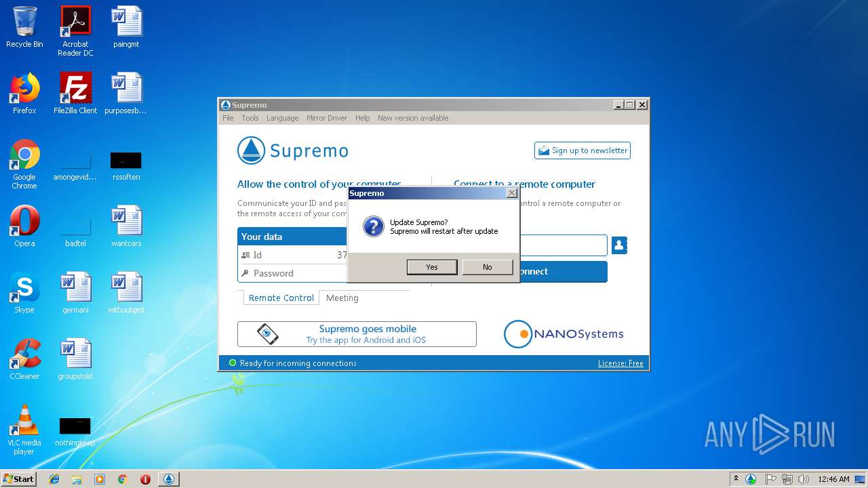Launch Google Chrome from desktop

coord(24,164)
